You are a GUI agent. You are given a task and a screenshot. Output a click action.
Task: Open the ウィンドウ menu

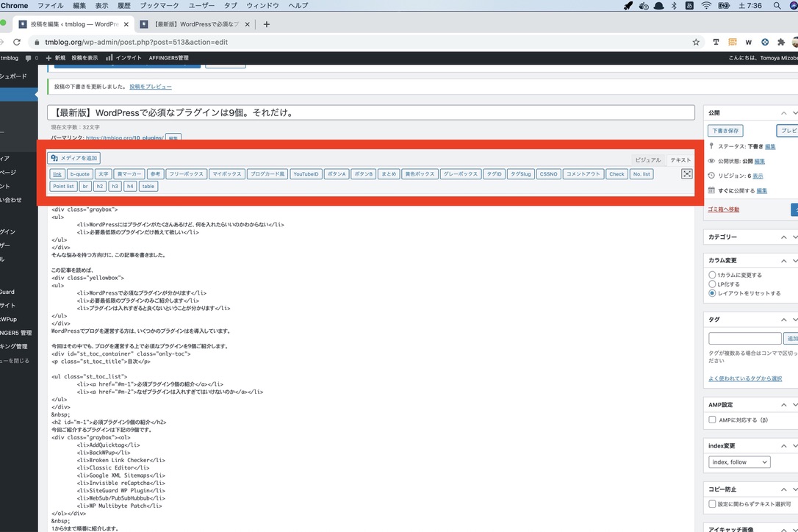pos(262,6)
